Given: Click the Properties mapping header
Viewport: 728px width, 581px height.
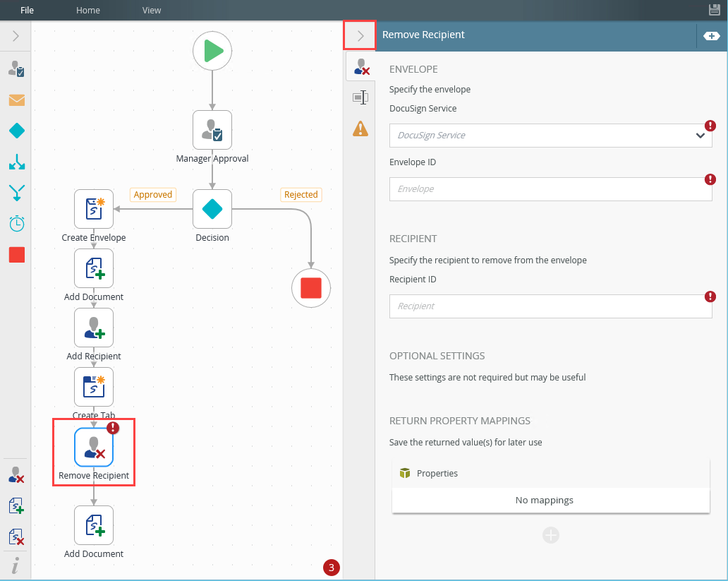Looking at the screenshot, I should coord(551,473).
